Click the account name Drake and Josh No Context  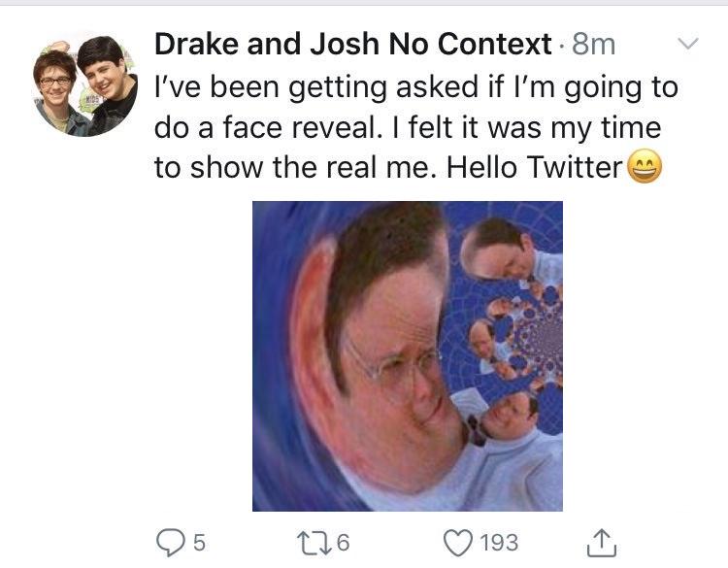(352, 45)
